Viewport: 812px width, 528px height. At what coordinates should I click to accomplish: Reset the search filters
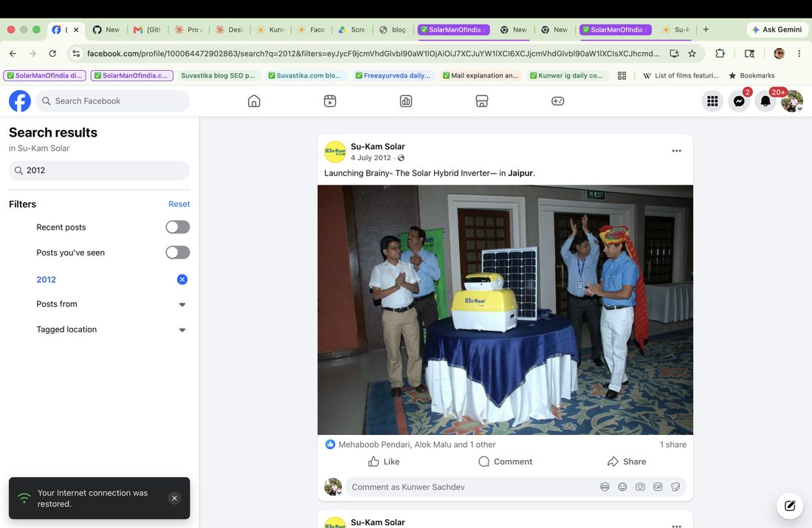pyautogui.click(x=179, y=204)
